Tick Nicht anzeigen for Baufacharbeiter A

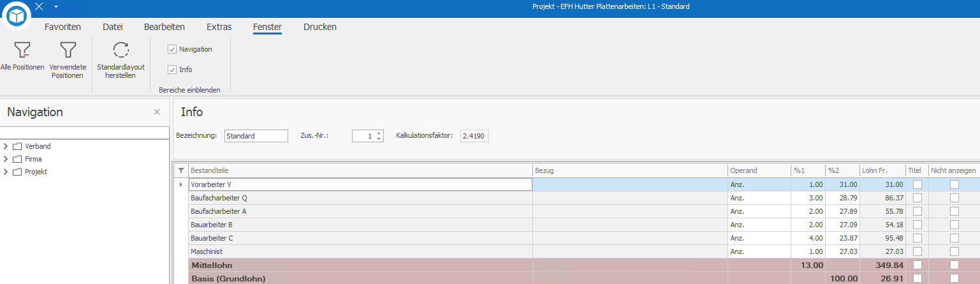click(954, 211)
